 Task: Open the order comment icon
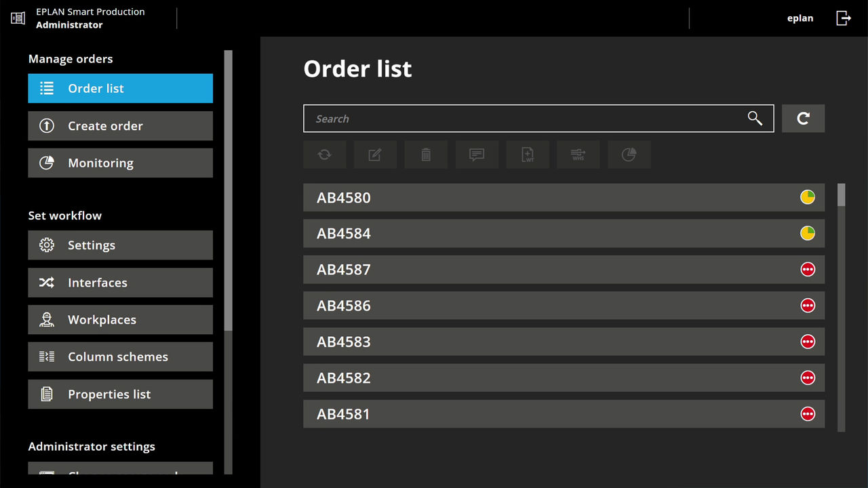coord(477,155)
